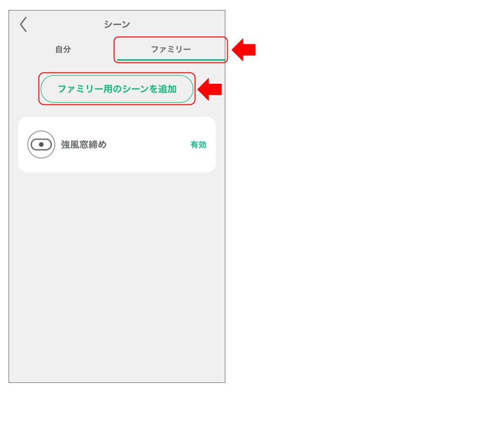Image resolution: width=504 pixels, height=432 pixels.
Task: Tap the red arrow pointing at ファミリー tab
Action: click(x=242, y=48)
